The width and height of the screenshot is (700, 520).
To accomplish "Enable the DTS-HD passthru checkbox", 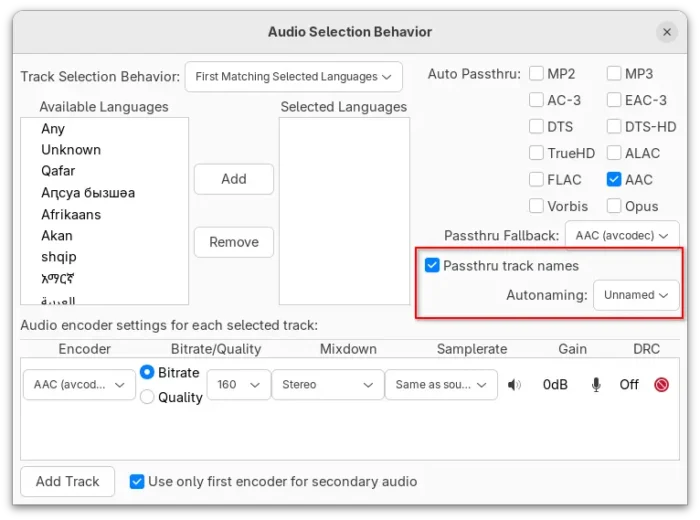I will tap(615, 127).
